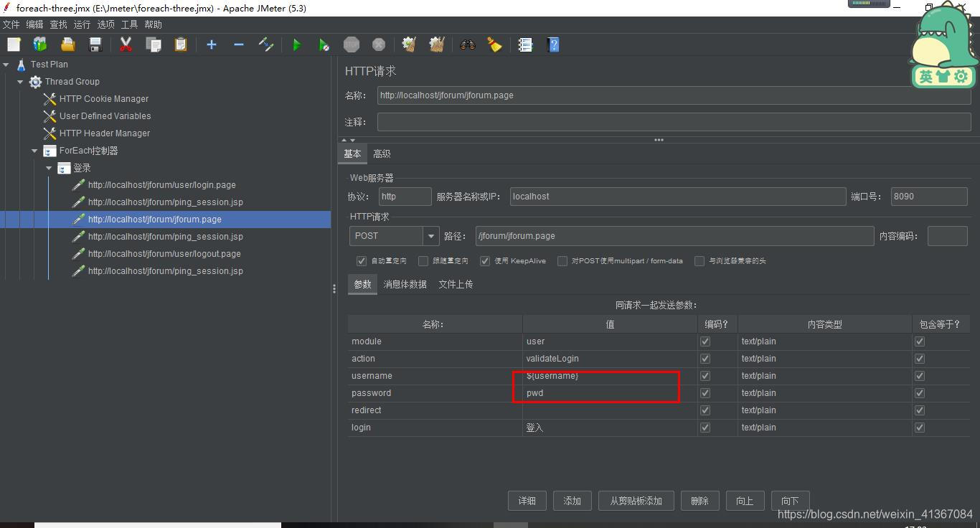Viewport: 980px width, 528px height.
Task: Click the Open file folder icon
Action: pyautogui.click(x=67, y=44)
